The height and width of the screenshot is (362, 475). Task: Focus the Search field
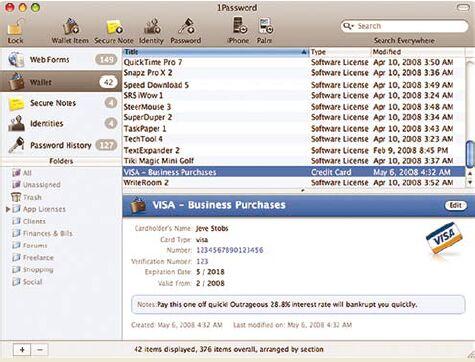pos(404,26)
